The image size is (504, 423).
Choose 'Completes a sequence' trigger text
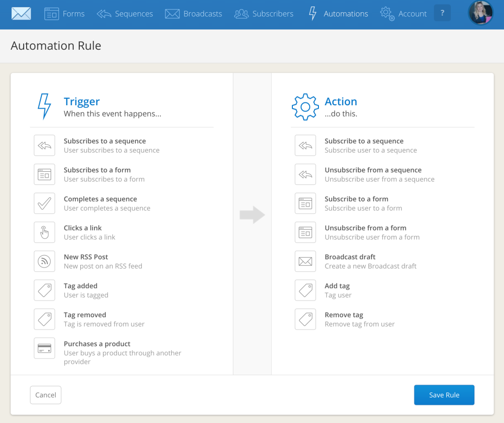[x=100, y=199]
